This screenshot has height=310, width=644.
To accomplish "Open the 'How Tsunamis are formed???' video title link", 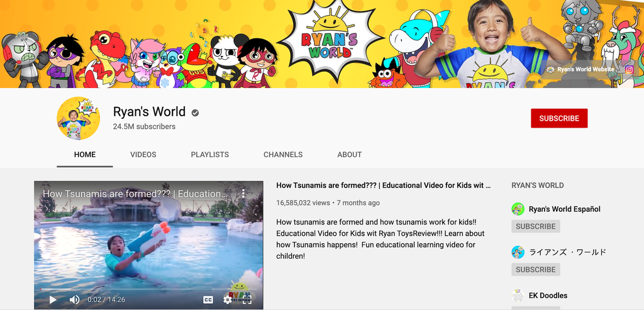I will [x=383, y=185].
